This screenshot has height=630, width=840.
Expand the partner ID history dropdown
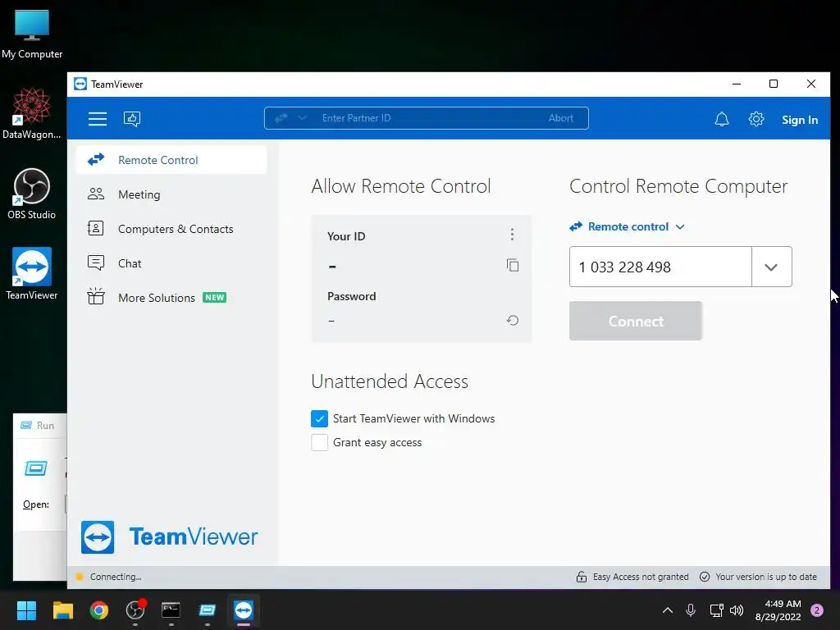click(x=771, y=267)
